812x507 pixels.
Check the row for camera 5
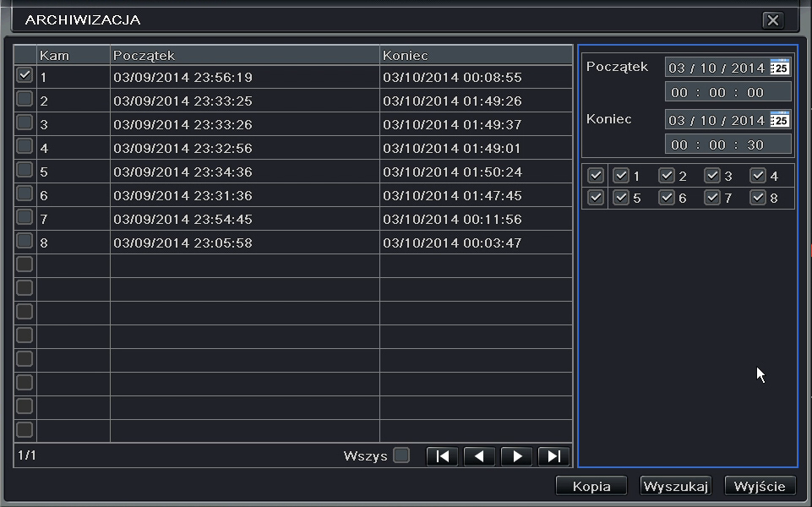click(25, 170)
